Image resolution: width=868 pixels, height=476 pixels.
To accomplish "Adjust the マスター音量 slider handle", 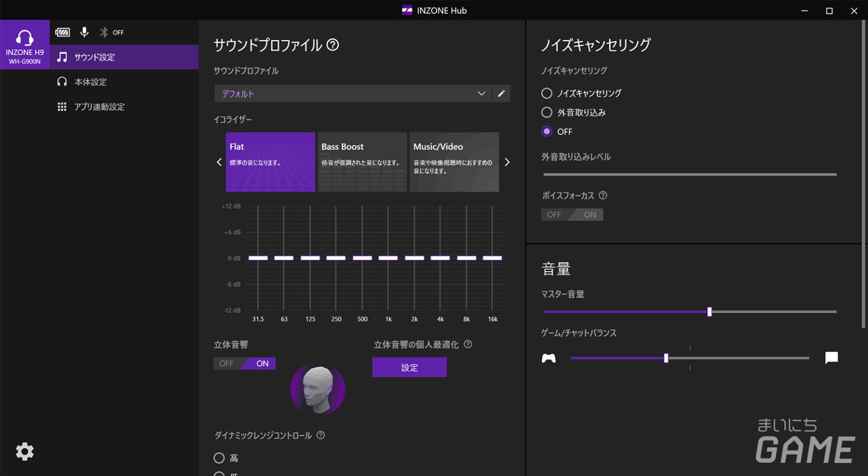I will click(x=710, y=312).
